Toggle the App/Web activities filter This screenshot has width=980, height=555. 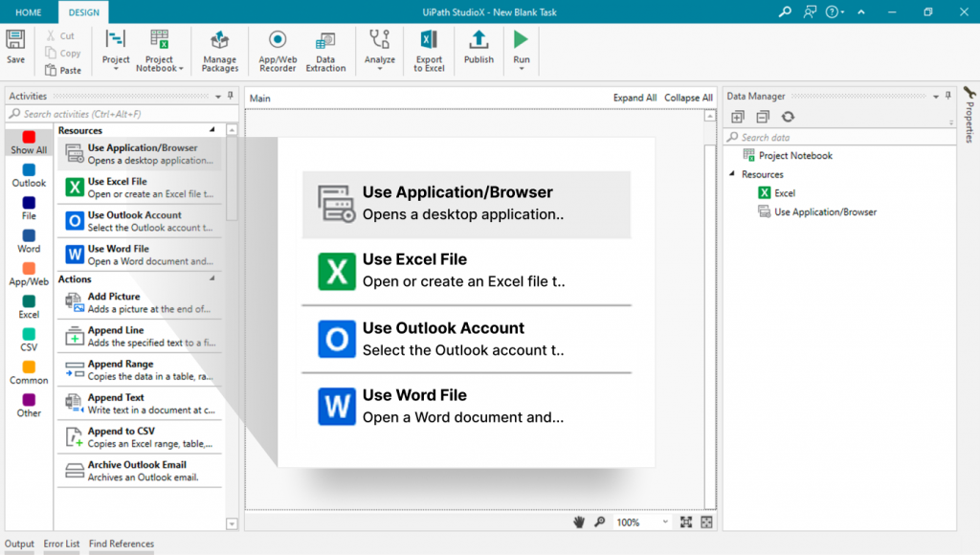(x=29, y=275)
